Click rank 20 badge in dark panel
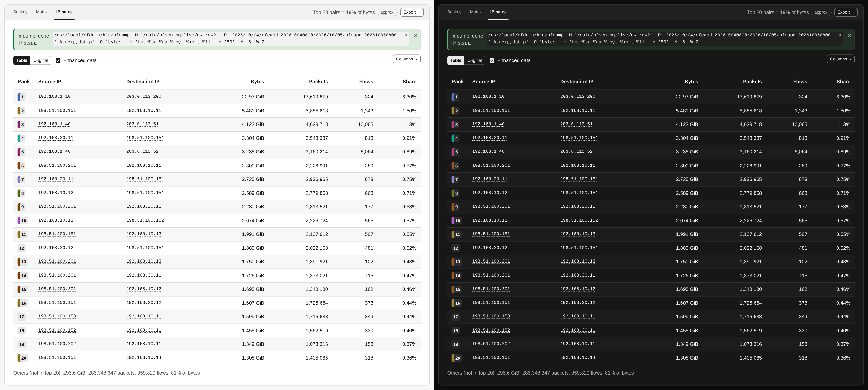868x390 pixels. click(x=456, y=358)
